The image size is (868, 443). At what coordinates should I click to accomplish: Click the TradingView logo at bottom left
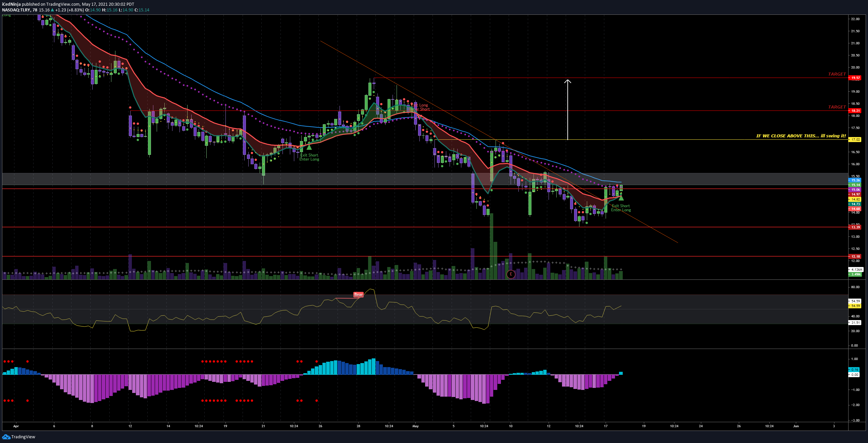tap(18, 437)
